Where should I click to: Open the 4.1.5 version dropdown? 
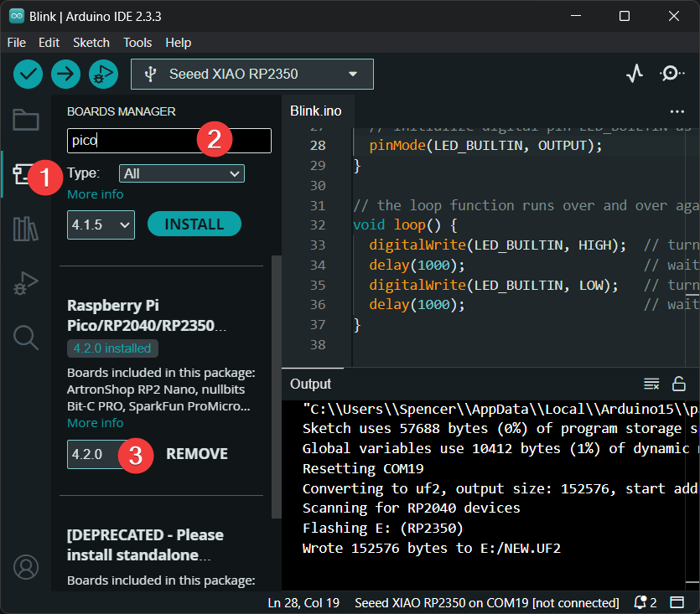tap(101, 224)
